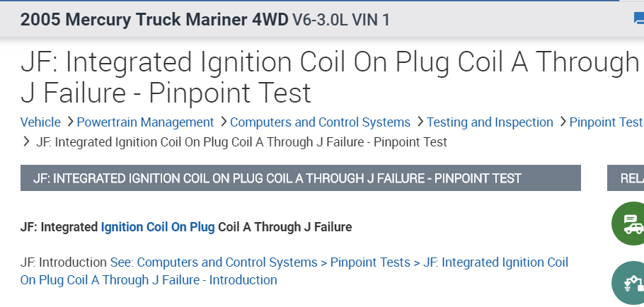644x307 pixels.
Task: Click the large JF Pinpoint Test page heading
Action: tap(330, 77)
